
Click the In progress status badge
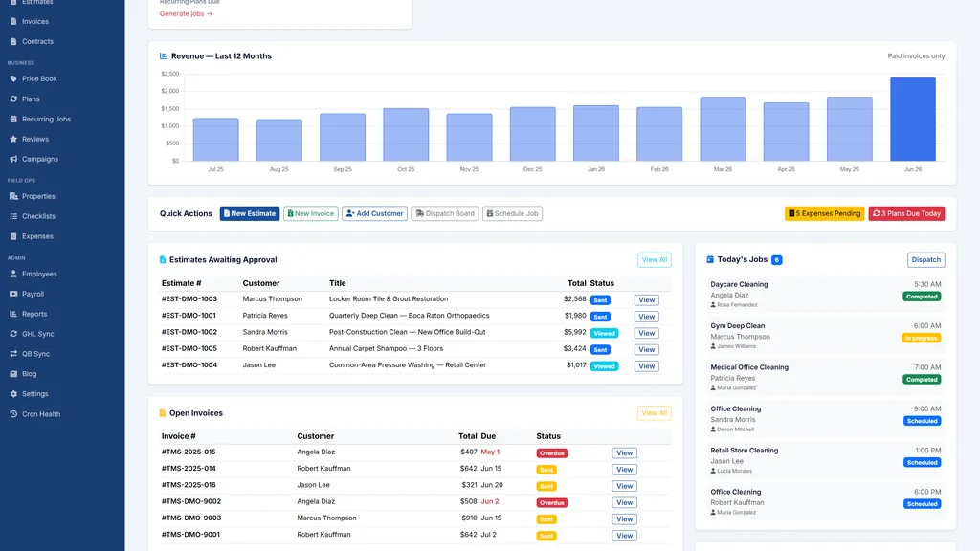922,338
